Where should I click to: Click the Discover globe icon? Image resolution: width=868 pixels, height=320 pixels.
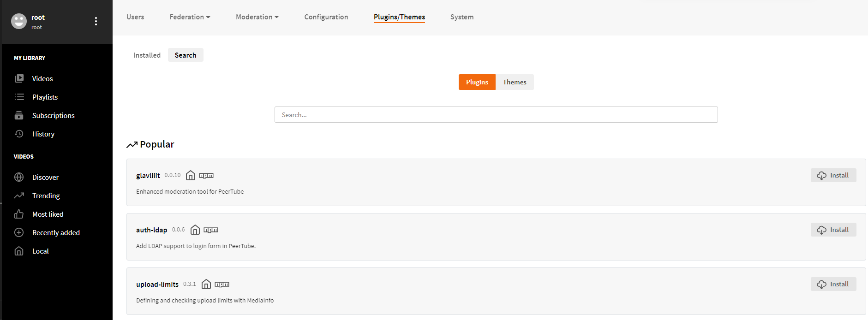pyautogui.click(x=19, y=177)
